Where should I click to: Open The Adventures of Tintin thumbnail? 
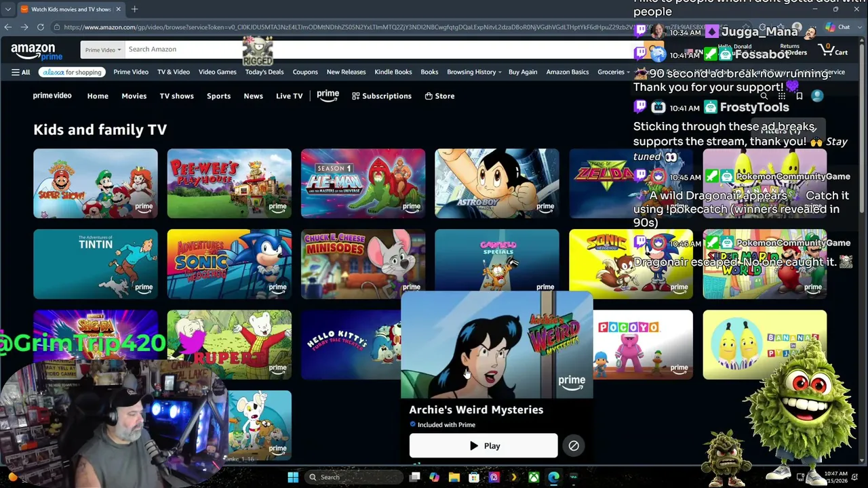click(96, 264)
